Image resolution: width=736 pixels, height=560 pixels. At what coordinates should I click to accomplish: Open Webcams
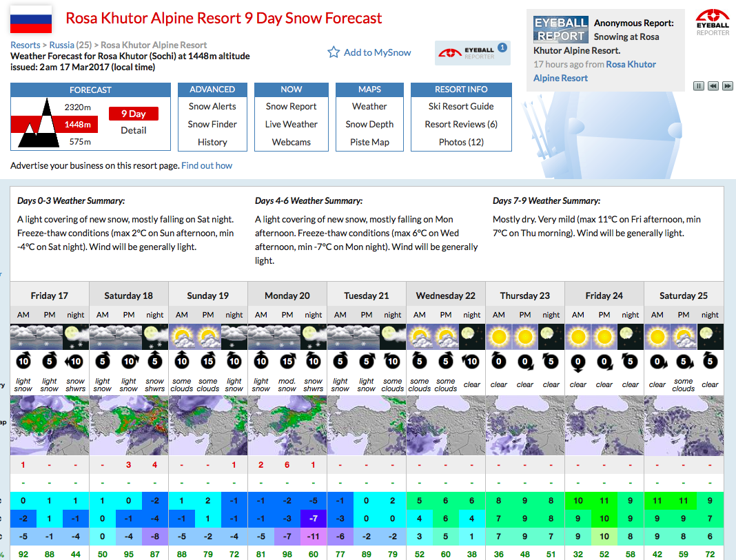pos(291,142)
